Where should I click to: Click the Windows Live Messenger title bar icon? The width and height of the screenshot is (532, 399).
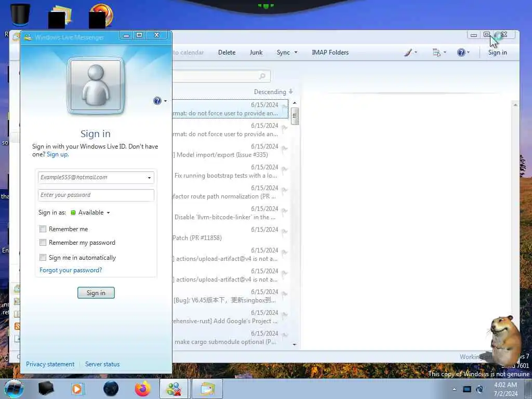pyautogui.click(x=28, y=37)
